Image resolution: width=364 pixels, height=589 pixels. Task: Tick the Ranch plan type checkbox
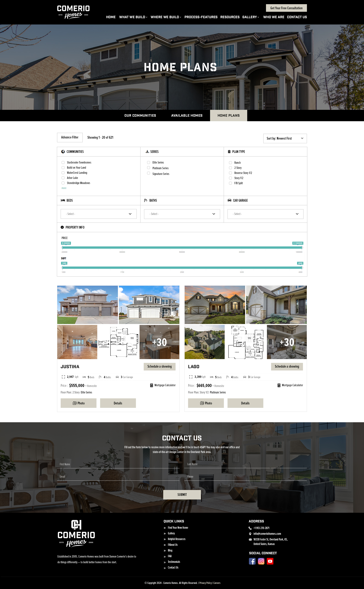coord(230,163)
